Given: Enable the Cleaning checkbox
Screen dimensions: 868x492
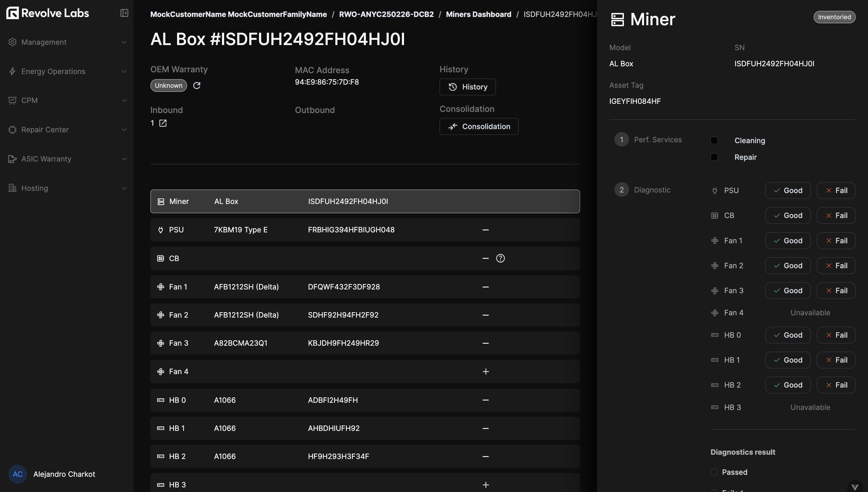Looking at the screenshot, I should click(714, 140).
